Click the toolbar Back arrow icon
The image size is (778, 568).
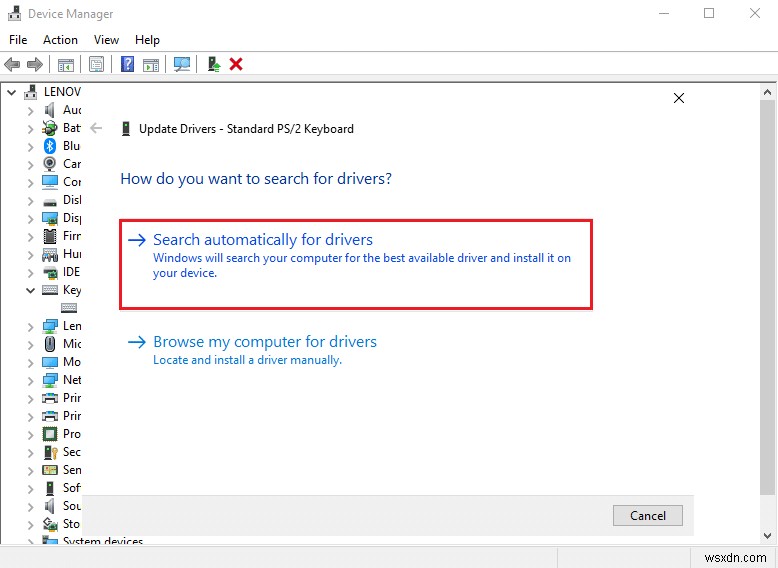pyautogui.click(x=12, y=64)
